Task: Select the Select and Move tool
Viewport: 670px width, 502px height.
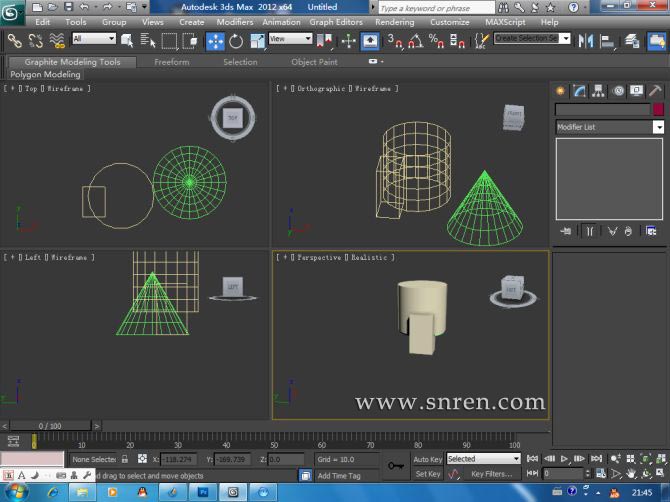Action: point(215,40)
